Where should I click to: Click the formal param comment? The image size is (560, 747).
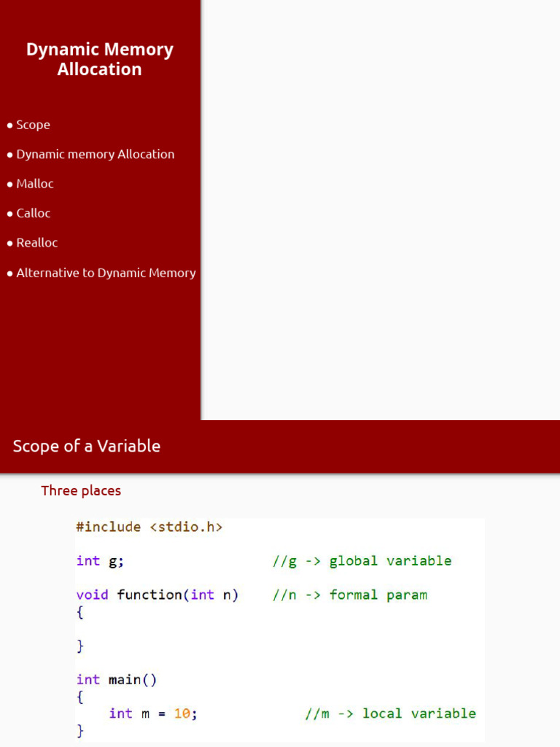tap(350, 595)
